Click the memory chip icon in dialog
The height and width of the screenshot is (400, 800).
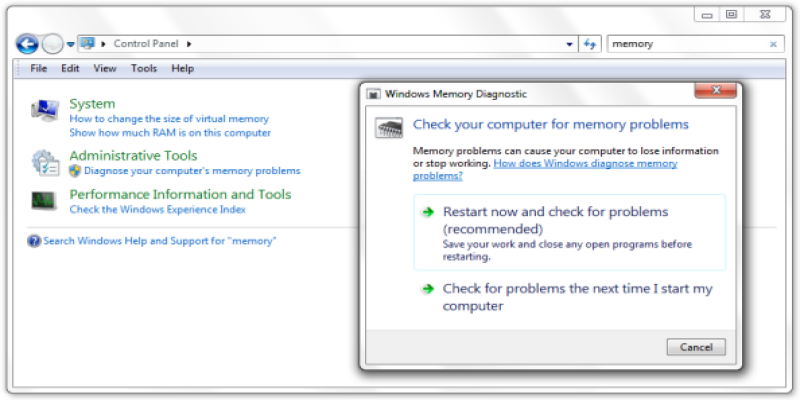tap(389, 128)
